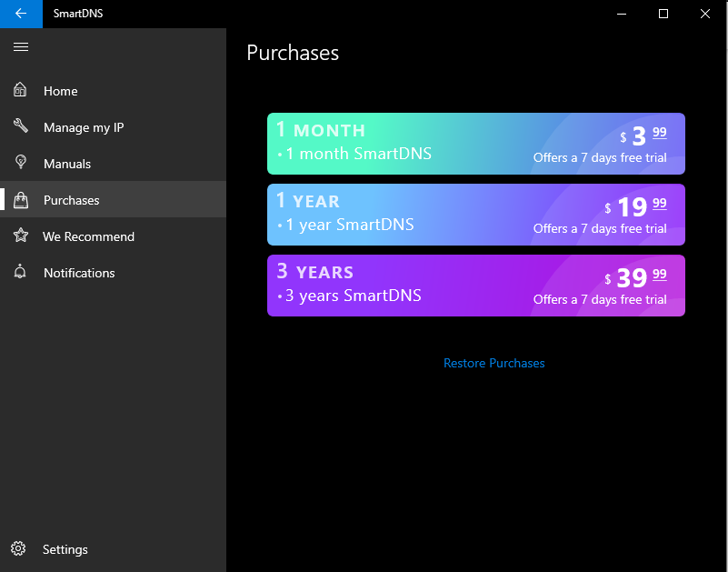Open the Notifications page
This screenshot has width=728, height=572.
[79, 273]
